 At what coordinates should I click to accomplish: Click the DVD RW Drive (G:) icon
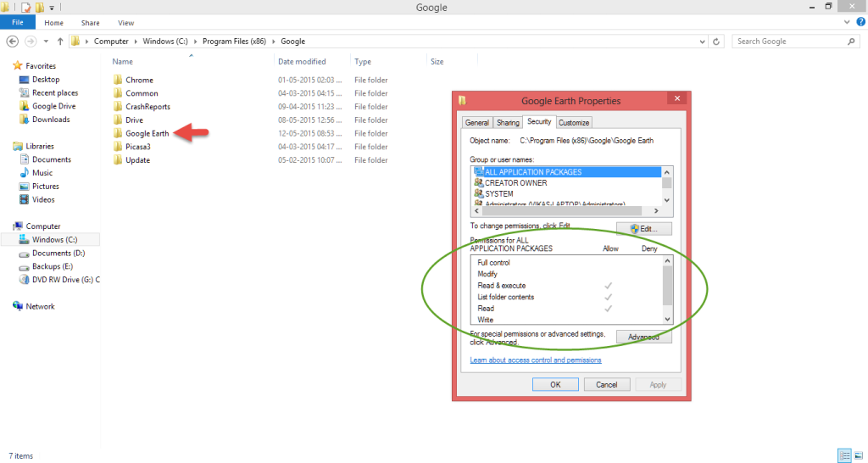pos(24,280)
